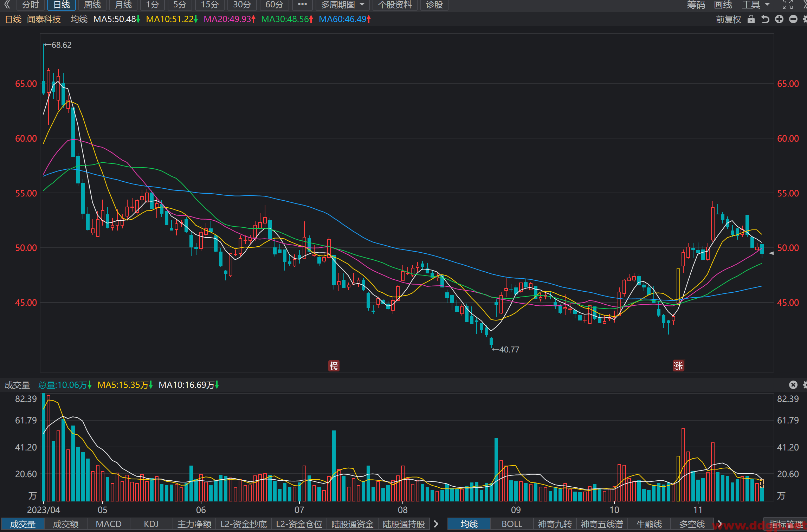This screenshot has height=532, width=807.
Task: Select the 陆股通资金 indicator tab
Action: (x=353, y=524)
